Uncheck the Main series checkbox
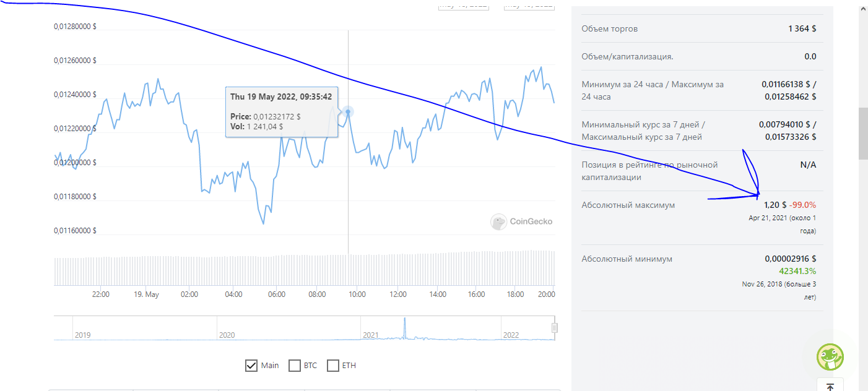Image resolution: width=868 pixels, height=391 pixels. pyautogui.click(x=251, y=366)
